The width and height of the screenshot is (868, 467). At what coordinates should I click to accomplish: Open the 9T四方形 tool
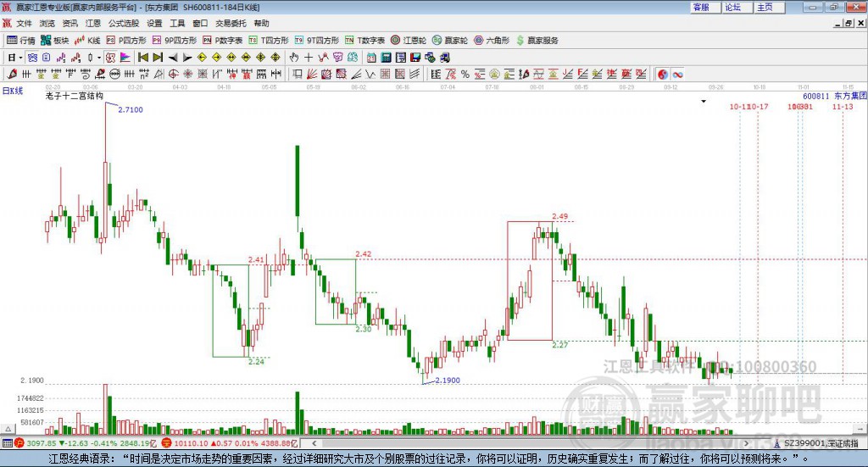317,41
